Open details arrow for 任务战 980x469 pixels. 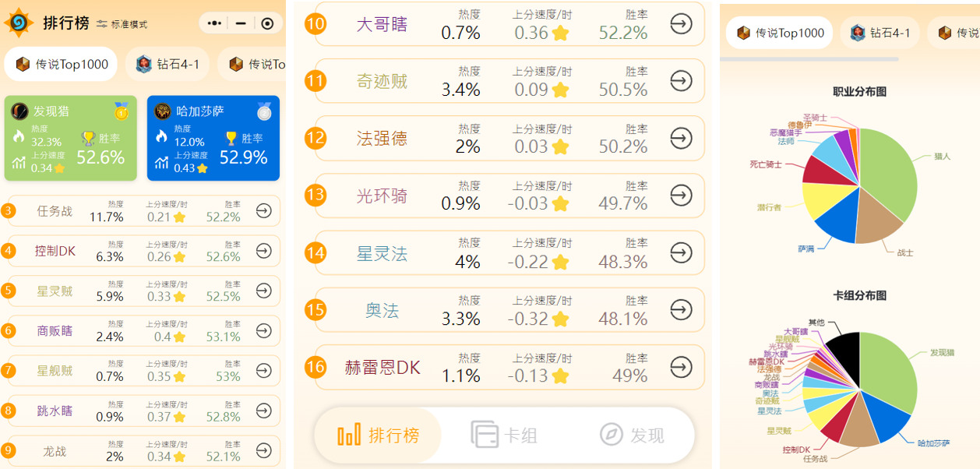click(264, 210)
